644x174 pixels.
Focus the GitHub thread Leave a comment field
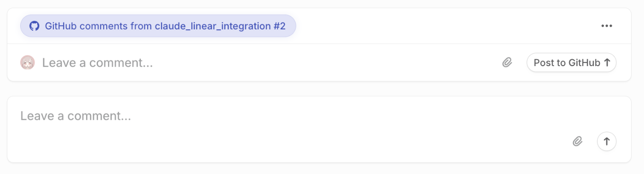(267, 62)
